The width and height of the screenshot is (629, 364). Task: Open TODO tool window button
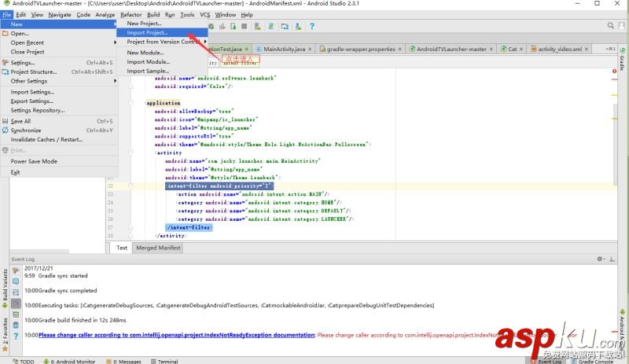pyautogui.click(x=24, y=361)
